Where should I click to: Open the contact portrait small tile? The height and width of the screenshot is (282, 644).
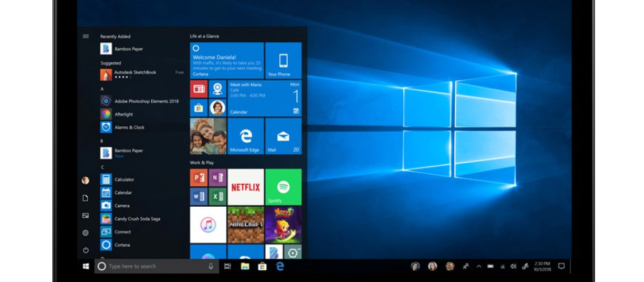pyautogui.click(x=217, y=107)
